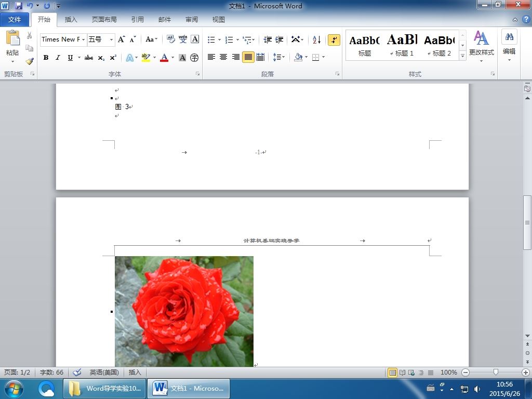Click the Paste icon
This screenshot has width=532, height=399.
point(12,38)
